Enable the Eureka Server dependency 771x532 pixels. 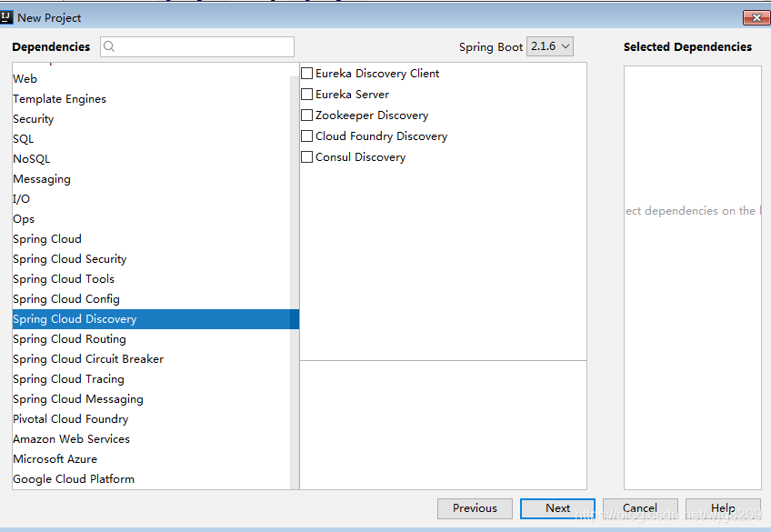[306, 94]
